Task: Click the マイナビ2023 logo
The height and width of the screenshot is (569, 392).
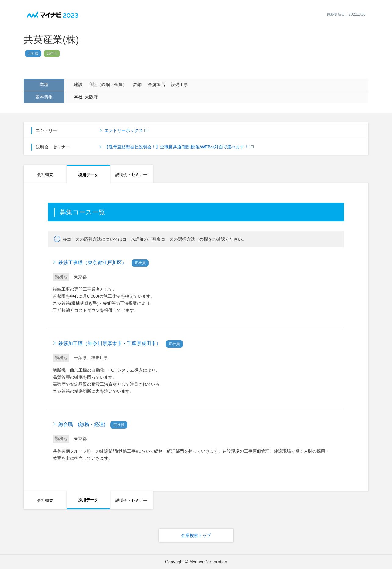Action: (x=53, y=15)
